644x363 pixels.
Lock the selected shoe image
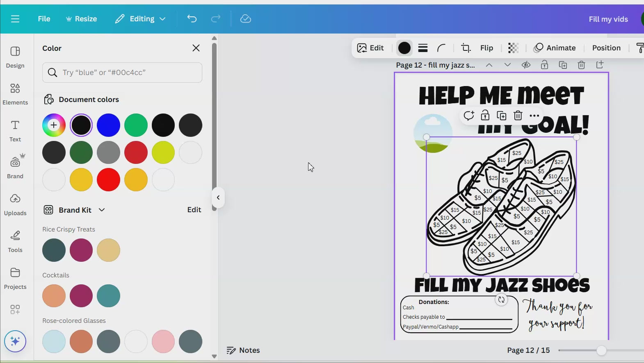485,116
